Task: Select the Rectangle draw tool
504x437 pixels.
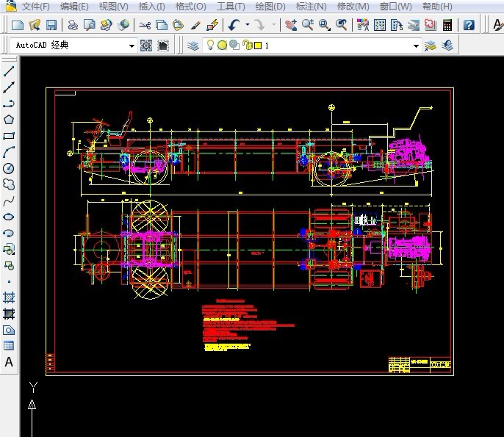Action: click(9, 136)
